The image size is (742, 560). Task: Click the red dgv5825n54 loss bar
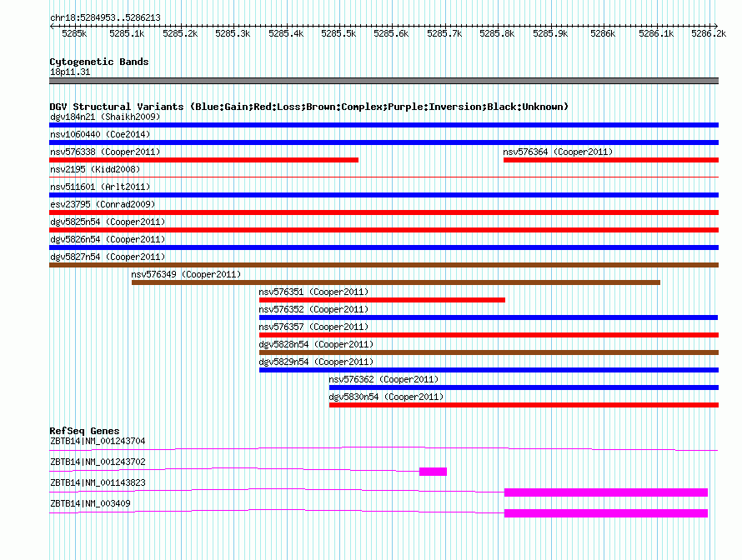[x=384, y=230]
